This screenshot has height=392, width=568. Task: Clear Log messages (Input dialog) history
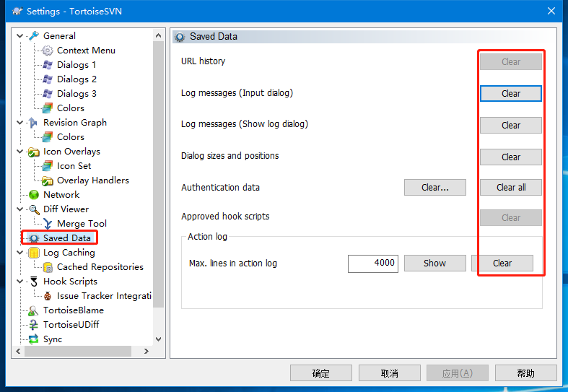[x=511, y=93]
